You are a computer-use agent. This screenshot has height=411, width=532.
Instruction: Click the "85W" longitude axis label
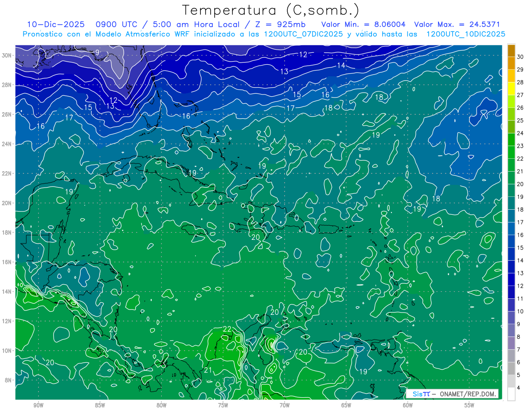(x=100, y=405)
